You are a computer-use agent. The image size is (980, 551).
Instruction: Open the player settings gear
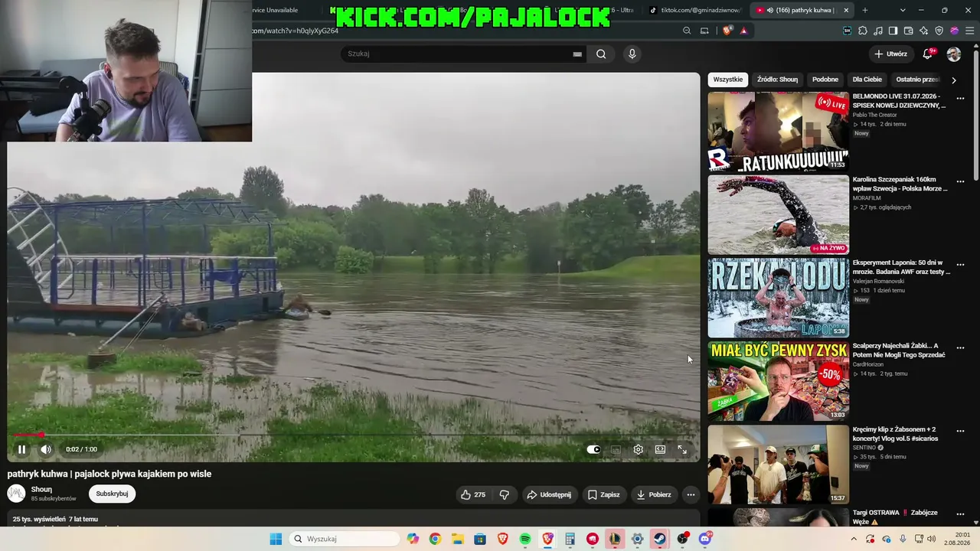(x=638, y=449)
